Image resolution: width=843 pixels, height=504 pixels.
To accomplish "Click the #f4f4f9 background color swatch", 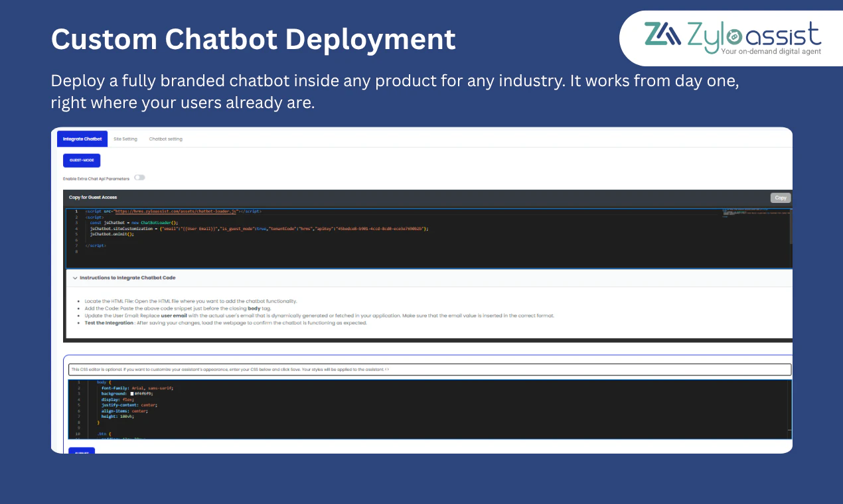I will click(x=132, y=394).
